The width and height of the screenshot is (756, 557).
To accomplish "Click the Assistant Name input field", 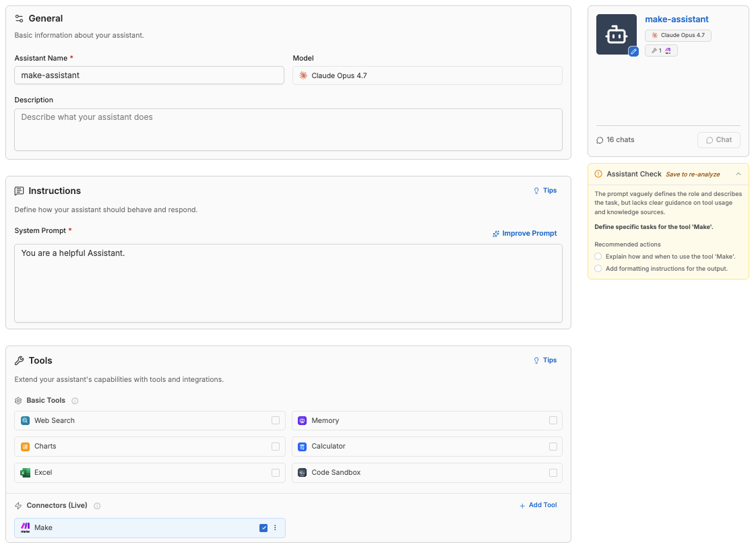I will [149, 75].
